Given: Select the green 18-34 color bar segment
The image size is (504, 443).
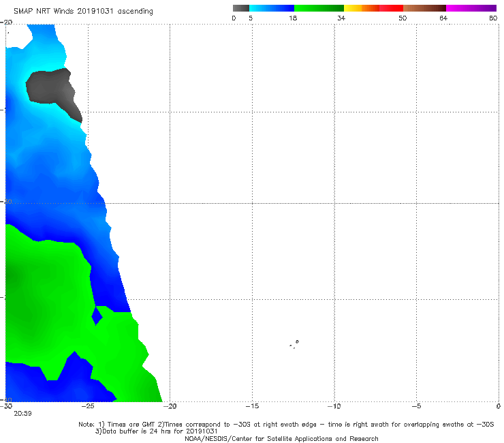Looking at the screenshot, I should point(319,8).
